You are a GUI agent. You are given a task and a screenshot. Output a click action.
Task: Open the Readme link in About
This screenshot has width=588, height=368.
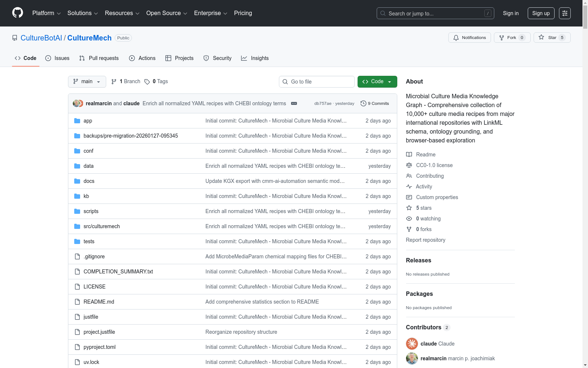421,155
